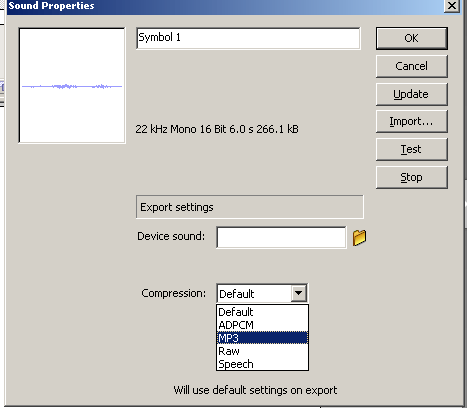This screenshot has height=408, width=467.
Task: Confirm the dialog with OK
Action: coord(412,38)
